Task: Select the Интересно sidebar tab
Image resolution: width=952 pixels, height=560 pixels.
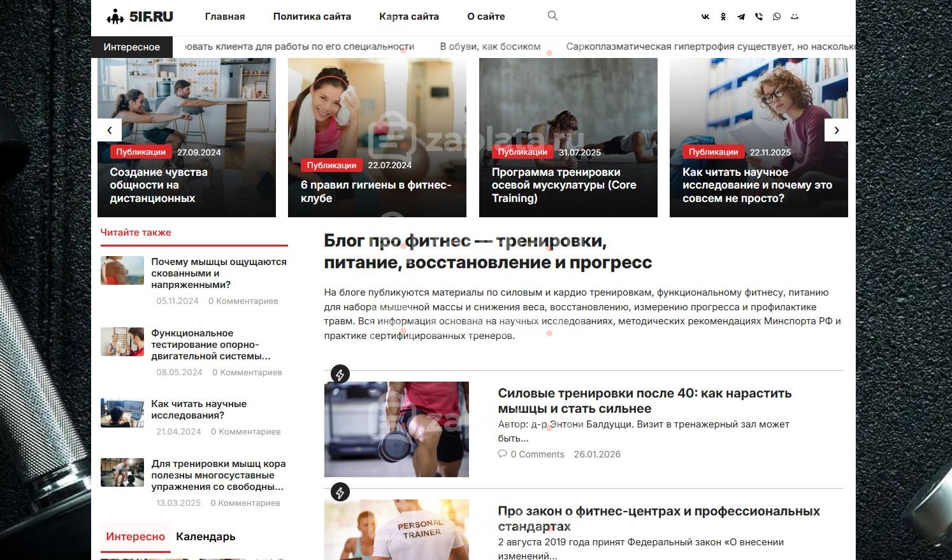Action: point(136,536)
